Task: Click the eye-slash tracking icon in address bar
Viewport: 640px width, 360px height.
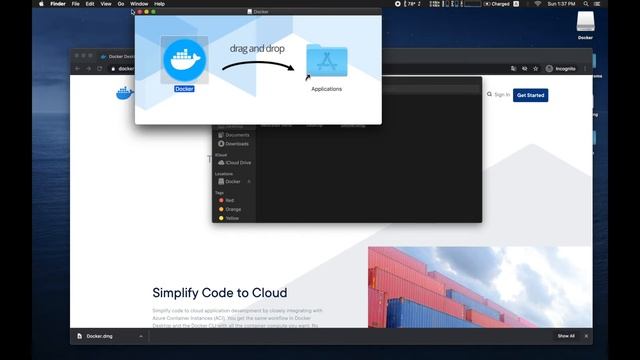Action: [524, 69]
